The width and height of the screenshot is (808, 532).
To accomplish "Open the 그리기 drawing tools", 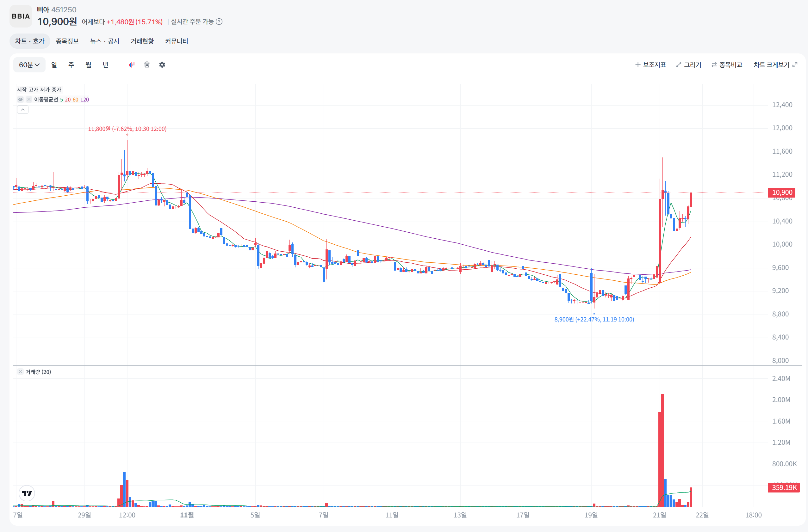I will click(688, 64).
